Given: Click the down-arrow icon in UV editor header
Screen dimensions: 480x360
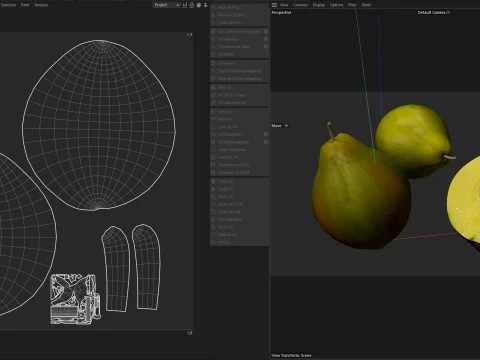Looking at the screenshot, I should 205,5.
